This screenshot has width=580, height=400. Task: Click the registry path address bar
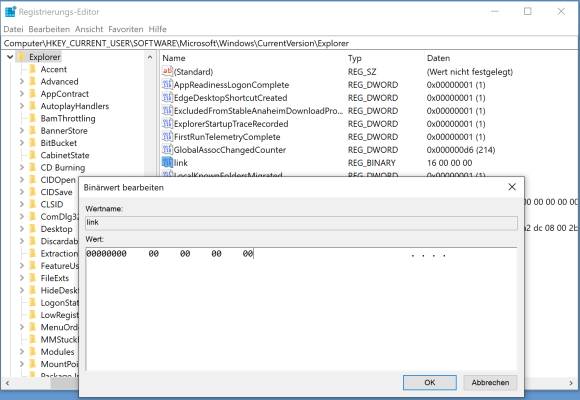(x=290, y=43)
